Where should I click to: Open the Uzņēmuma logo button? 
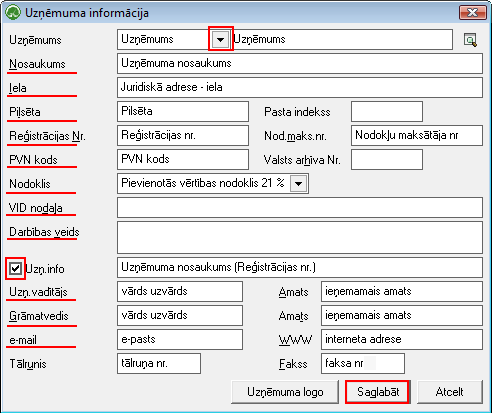point(285,392)
